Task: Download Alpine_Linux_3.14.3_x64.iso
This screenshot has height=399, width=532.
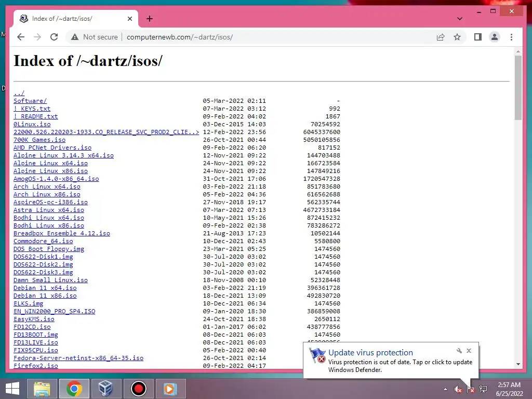Action: 63,155
